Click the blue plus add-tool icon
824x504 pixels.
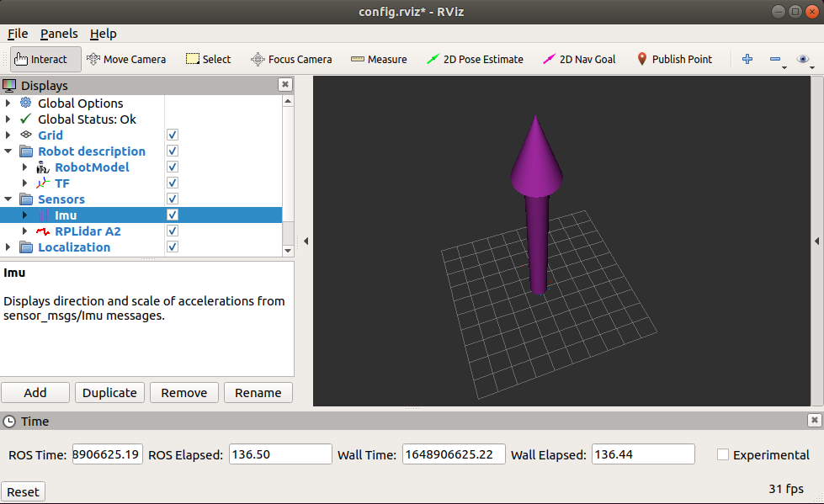click(x=747, y=60)
